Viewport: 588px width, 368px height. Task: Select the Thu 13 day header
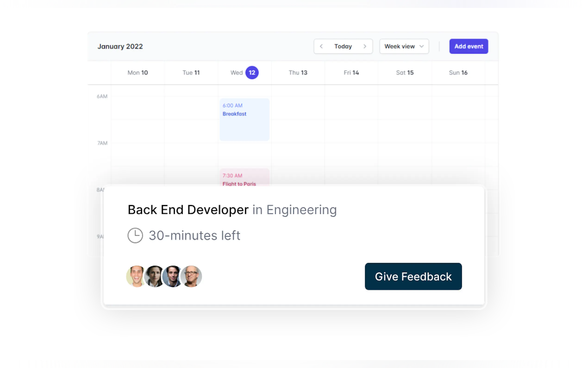[x=298, y=73]
